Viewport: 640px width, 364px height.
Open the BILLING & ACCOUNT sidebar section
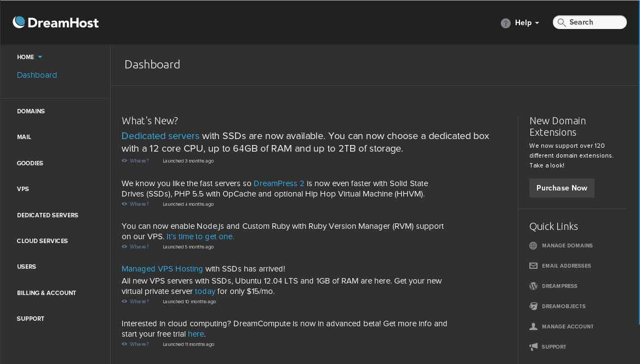click(47, 293)
